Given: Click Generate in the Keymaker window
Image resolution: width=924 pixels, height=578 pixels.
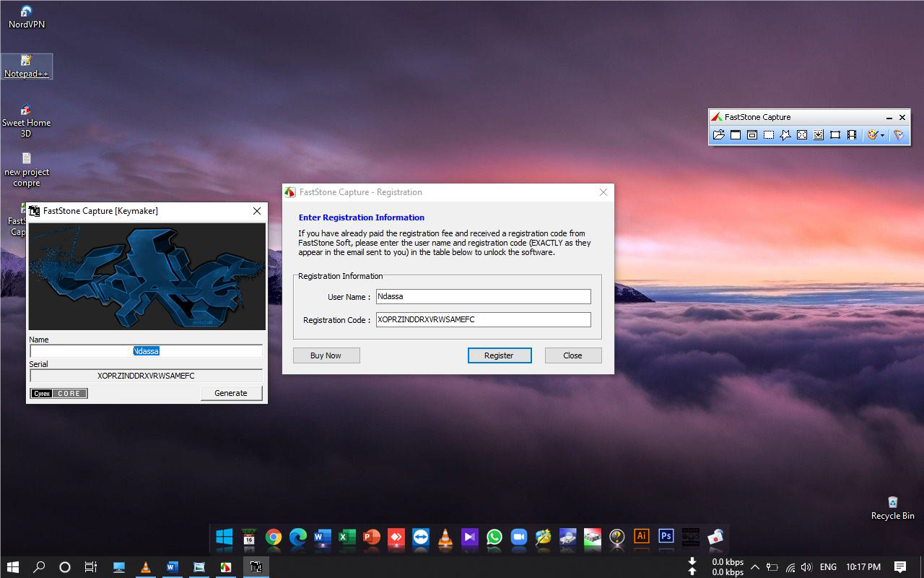Looking at the screenshot, I should point(231,393).
